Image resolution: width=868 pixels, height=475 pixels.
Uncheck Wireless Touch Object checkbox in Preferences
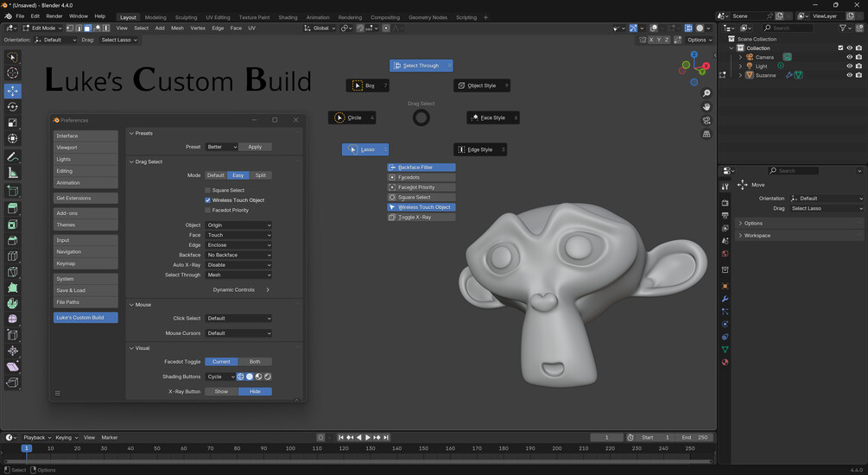pyautogui.click(x=207, y=199)
